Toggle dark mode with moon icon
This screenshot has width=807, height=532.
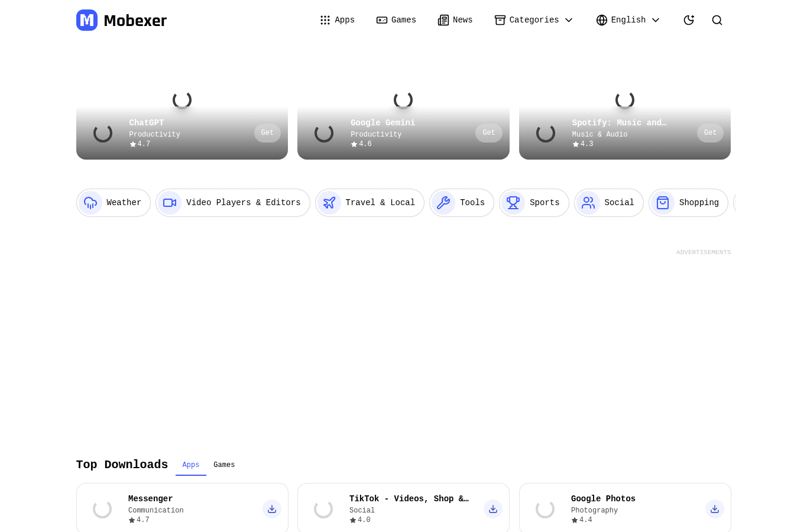[689, 20]
